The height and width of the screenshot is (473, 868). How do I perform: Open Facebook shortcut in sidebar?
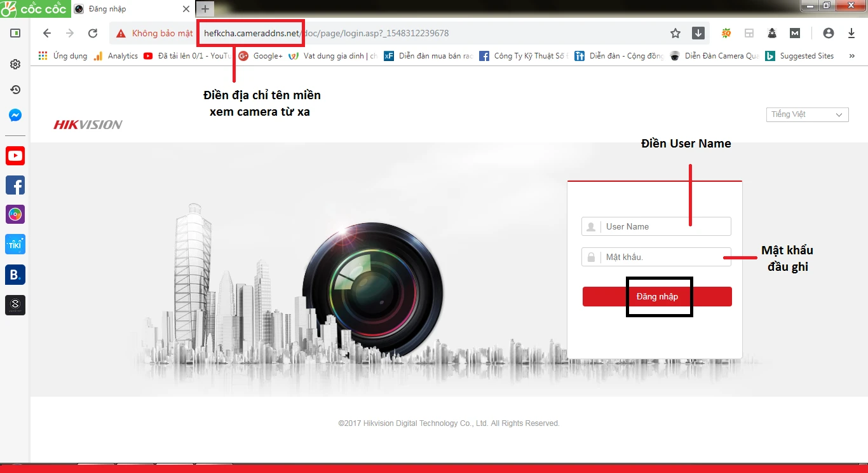point(15,185)
